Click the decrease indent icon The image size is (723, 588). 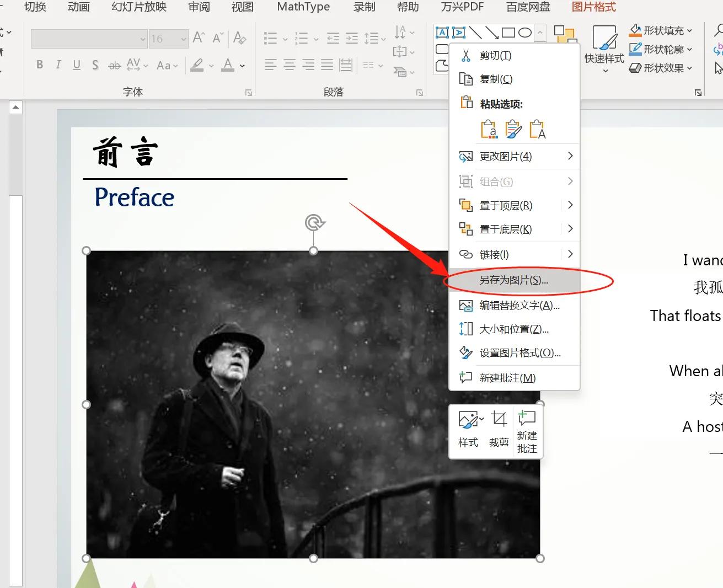[333, 38]
